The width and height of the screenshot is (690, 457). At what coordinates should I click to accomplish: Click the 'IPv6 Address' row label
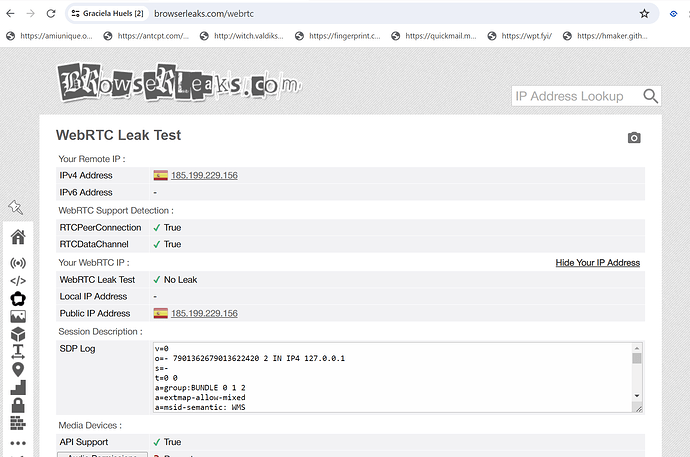[86, 193]
